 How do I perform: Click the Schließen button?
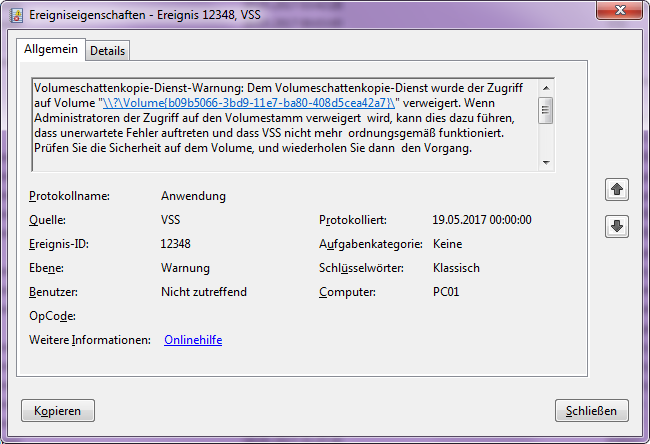click(x=592, y=410)
